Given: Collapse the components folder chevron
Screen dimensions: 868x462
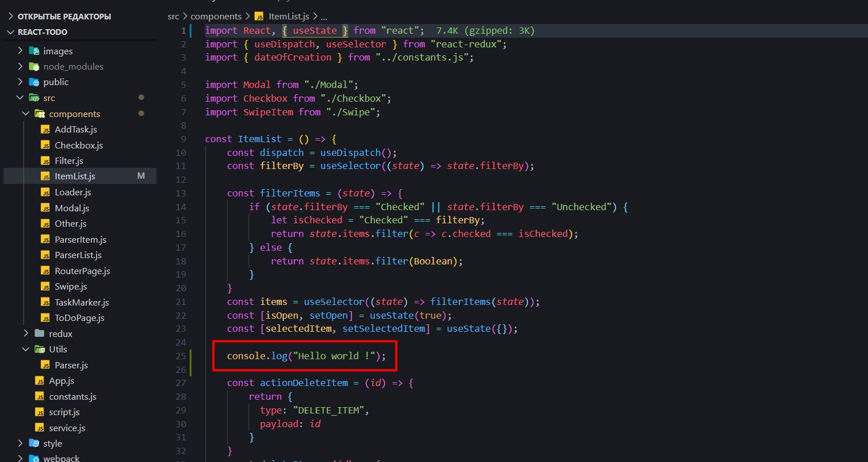Looking at the screenshot, I should [26, 114].
